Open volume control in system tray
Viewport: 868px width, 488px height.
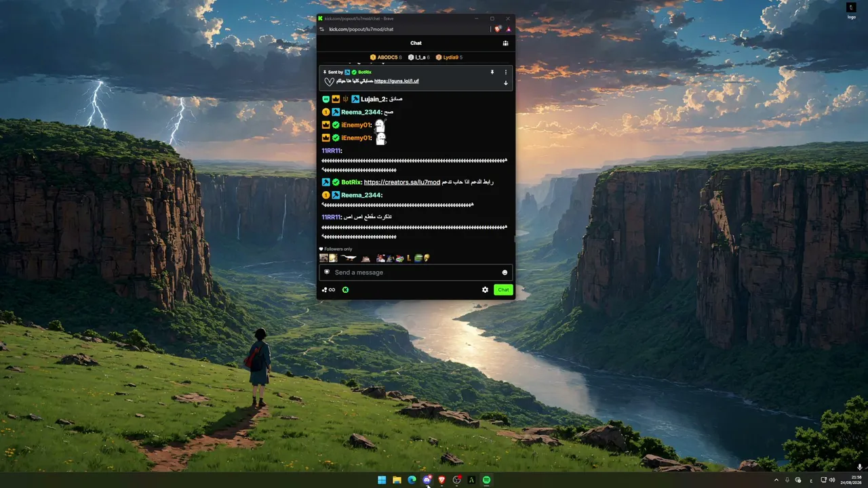(x=833, y=480)
